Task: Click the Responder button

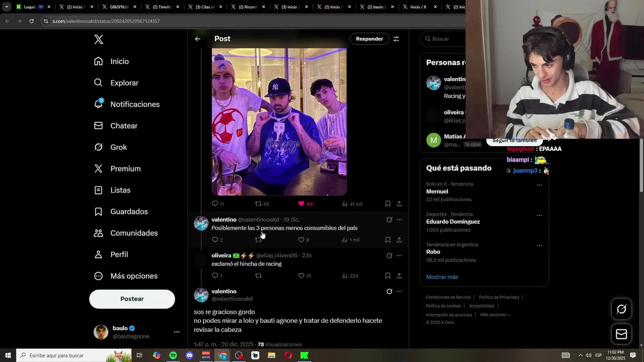Action: pyautogui.click(x=369, y=39)
